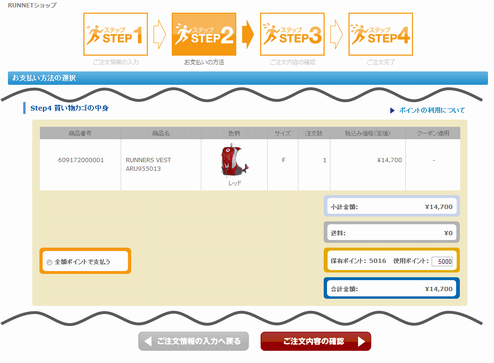Click the highlighted STEP 2 payment box
The width and height of the screenshot is (494, 363).
pyautogui.click(x=204, y=34)
